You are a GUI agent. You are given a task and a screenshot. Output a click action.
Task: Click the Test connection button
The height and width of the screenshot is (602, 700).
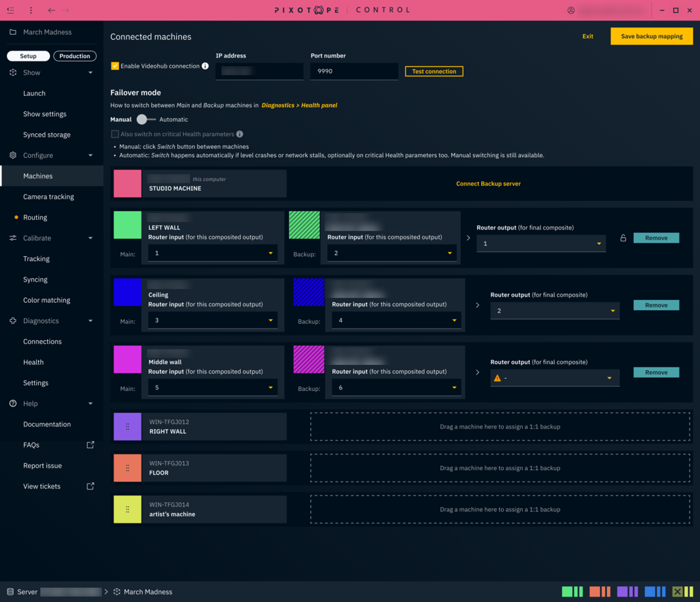(434, 71)
